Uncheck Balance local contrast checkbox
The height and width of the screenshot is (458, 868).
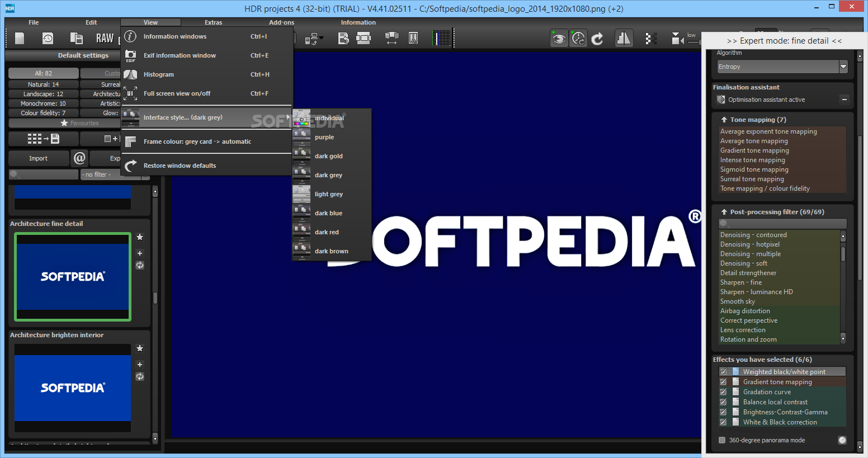(x=723, y=402)
